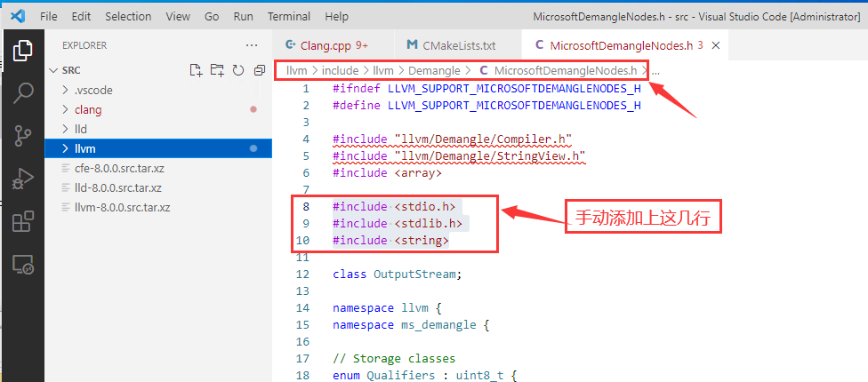Click the #include <array> line
The image size is (868, 382).
point(387,172)
